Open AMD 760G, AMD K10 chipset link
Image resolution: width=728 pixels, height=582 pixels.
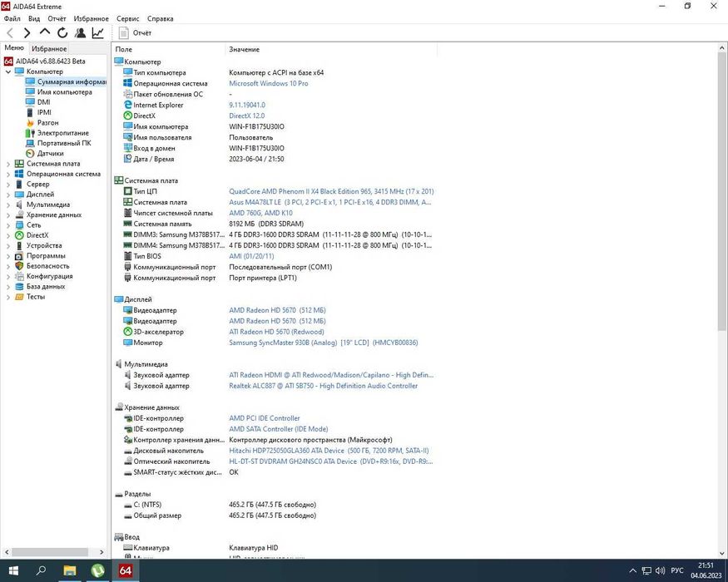(260, 213)
